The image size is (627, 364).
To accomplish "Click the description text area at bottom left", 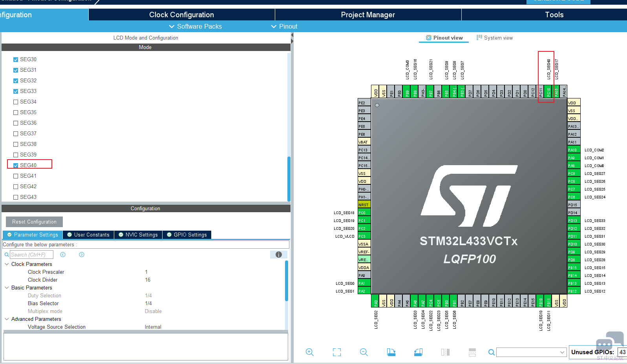I will tap(146, 347).
